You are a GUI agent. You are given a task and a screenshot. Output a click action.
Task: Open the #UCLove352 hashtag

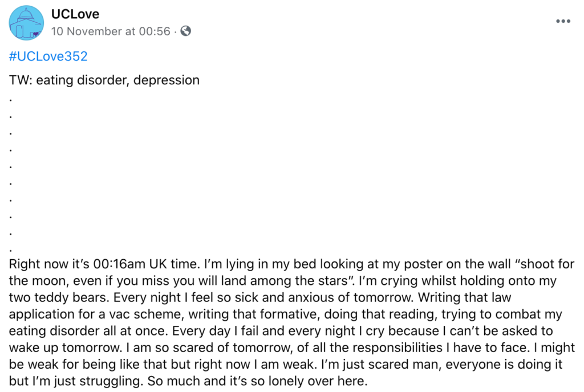[48, 56]
